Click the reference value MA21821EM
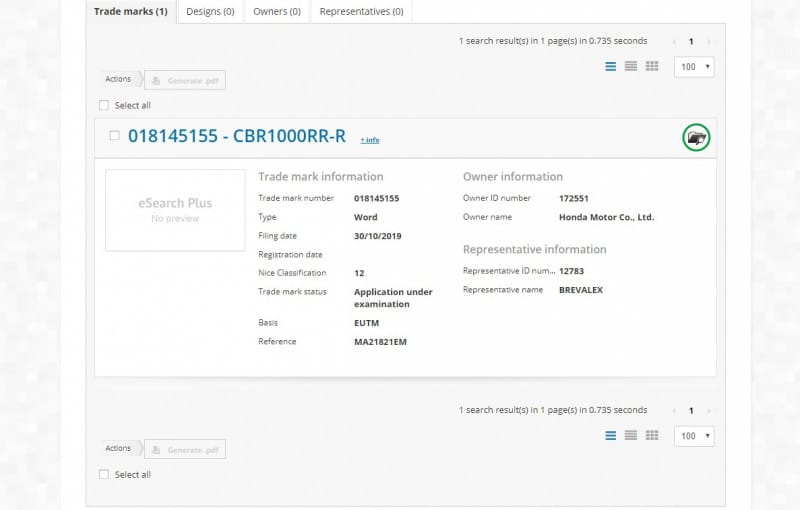Viewport: 800px width, 510px height. 380,342
